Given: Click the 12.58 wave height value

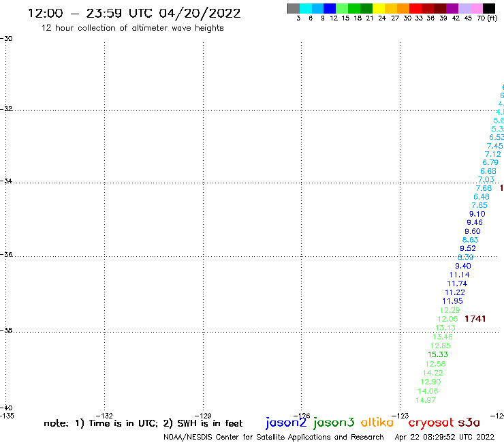Looking at the screenshot, I should pyautogui.click(x=435, y=364).
